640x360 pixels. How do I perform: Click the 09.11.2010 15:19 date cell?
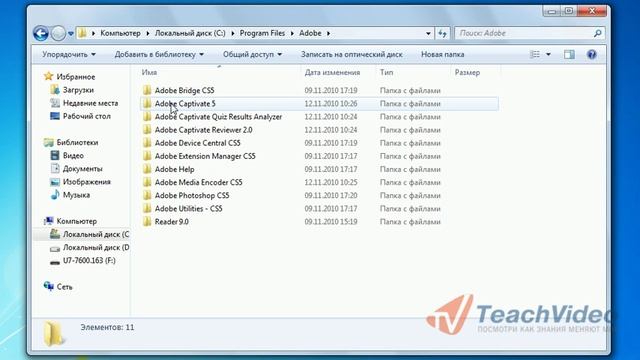point(331,222)
